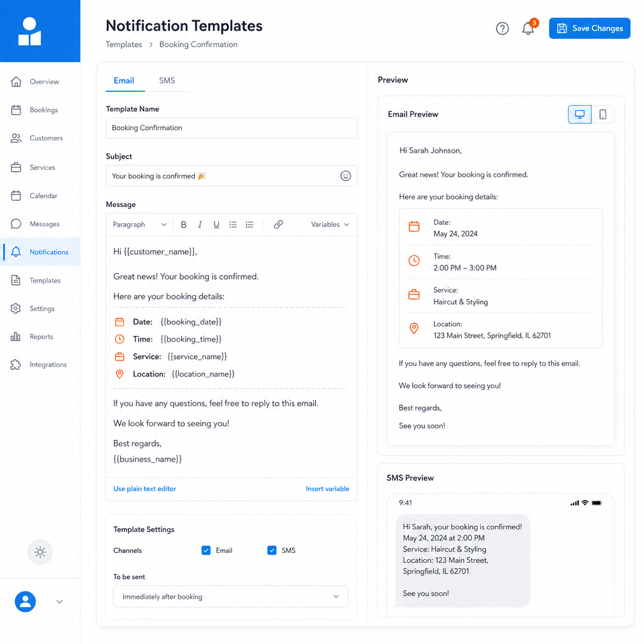Select desktop email preview mode
The height and width of the screenshot is (644, 644).
tap(579, 114)
